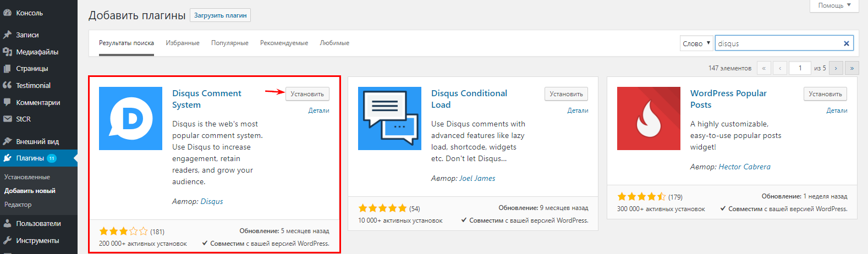The height and width of the screenshot is (254, 868).
Task: Click the Плагины menu label
Action: tap(30, 158)
